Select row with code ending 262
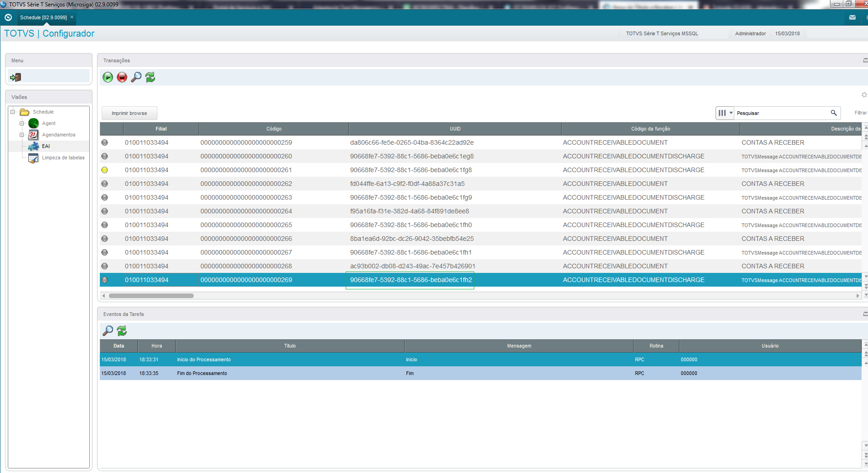 point(481,184)
